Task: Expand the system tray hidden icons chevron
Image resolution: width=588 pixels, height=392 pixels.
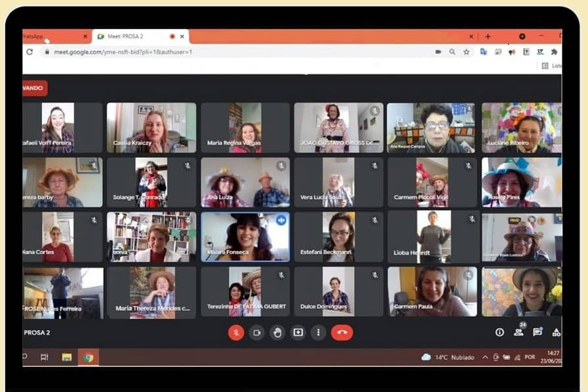Action: [x=485, y=357]
